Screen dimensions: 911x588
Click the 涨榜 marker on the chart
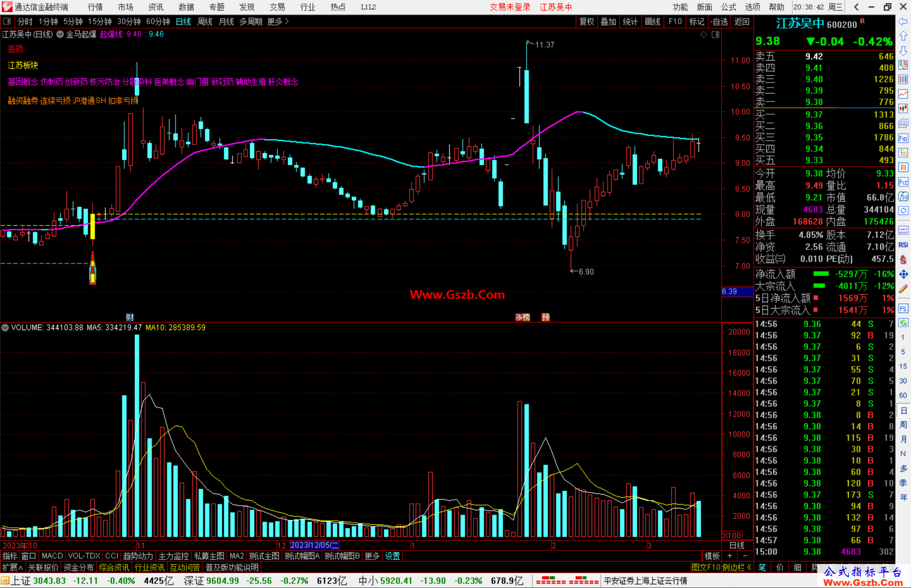pyautogui.click(x=522, y=317)
